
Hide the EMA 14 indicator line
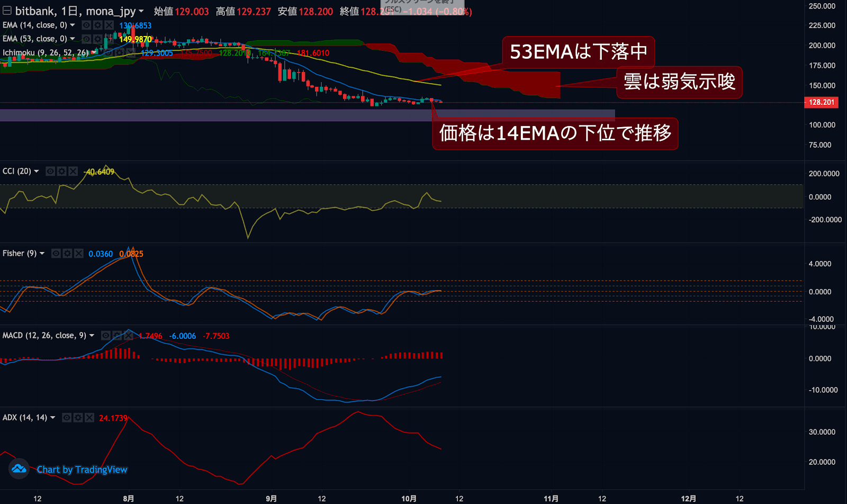pos(86,25)
